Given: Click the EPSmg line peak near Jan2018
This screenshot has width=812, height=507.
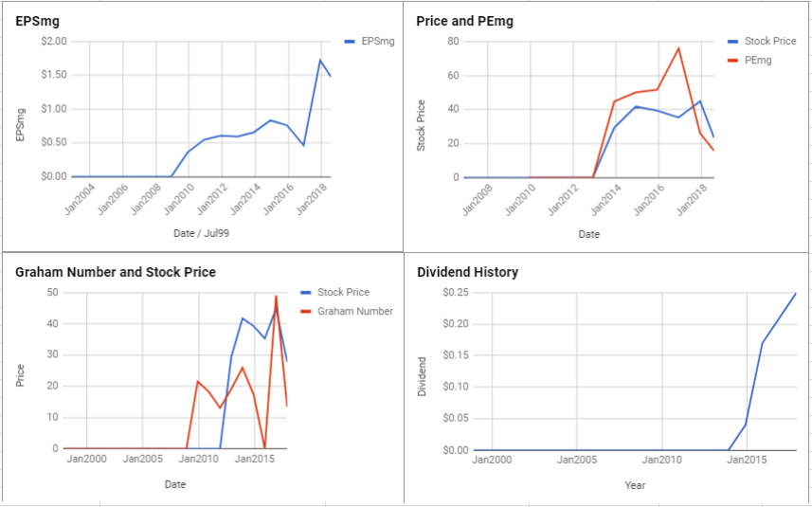Looking at the screenshot, I should [x=320, y=60].
